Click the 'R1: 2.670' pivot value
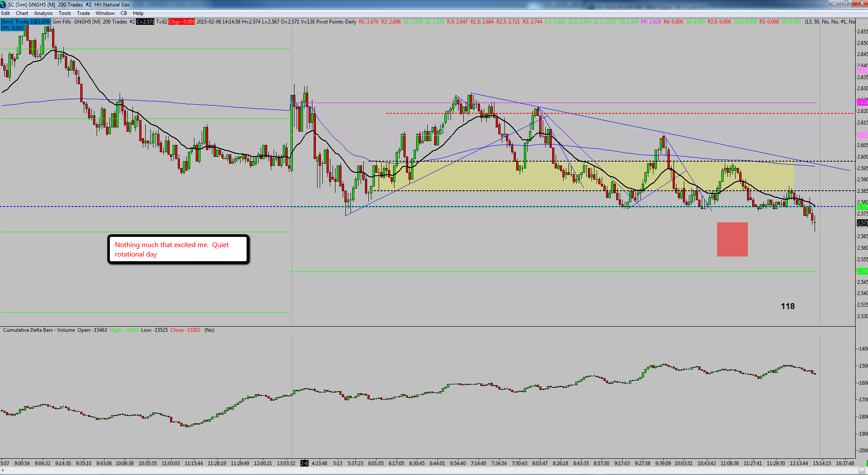This screenshot has height=475, width=868. (x=369, y=22)
